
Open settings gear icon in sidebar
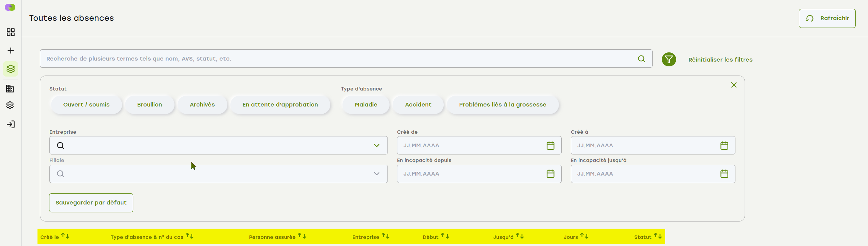coord(10,105)
